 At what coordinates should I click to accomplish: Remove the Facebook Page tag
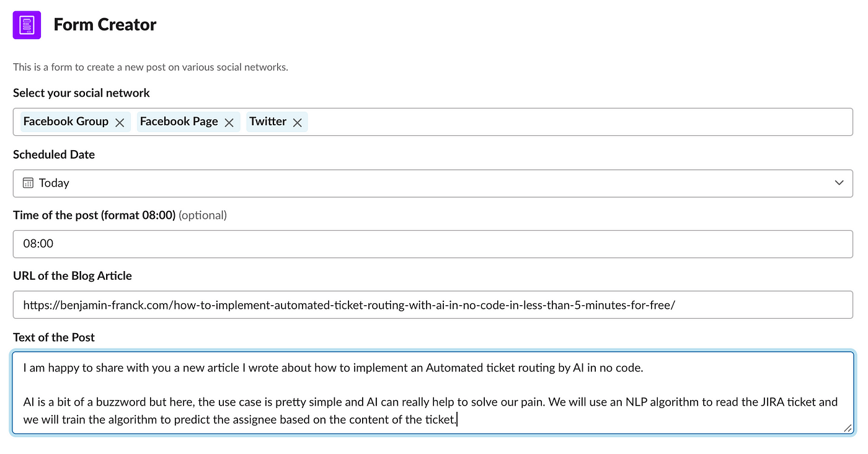click(x=229, y=122)
